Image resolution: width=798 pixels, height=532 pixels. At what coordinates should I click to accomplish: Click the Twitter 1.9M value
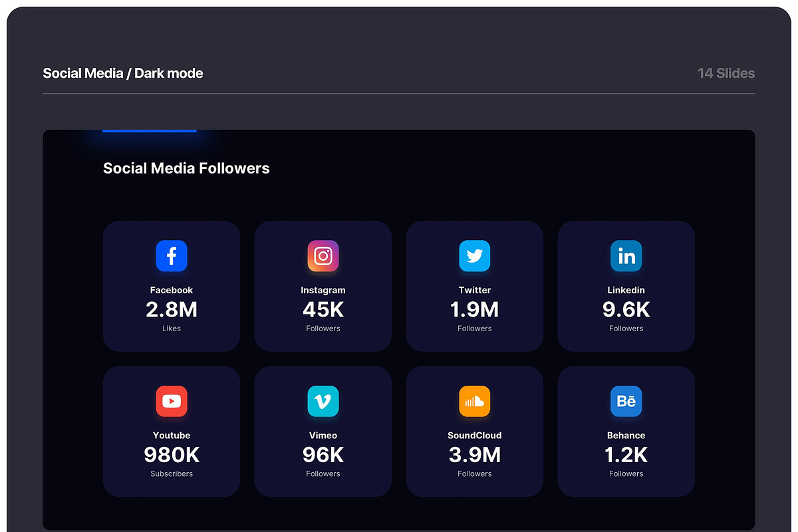[x=475, y=309]
